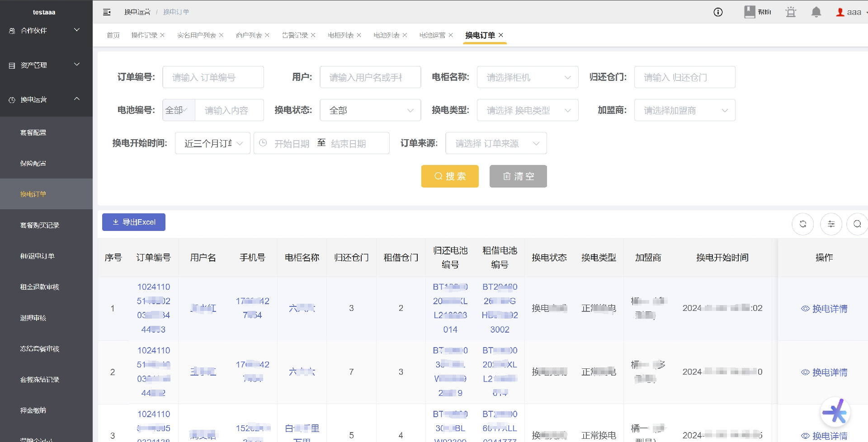Export table with 导出Excel button
Screen dimensions: 868x442
click(134, 222)
